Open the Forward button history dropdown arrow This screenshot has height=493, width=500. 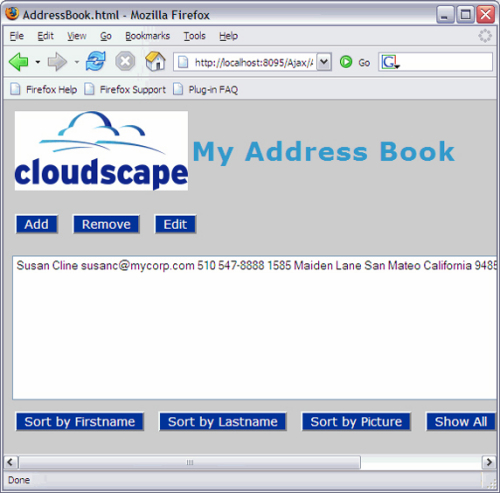77,62
